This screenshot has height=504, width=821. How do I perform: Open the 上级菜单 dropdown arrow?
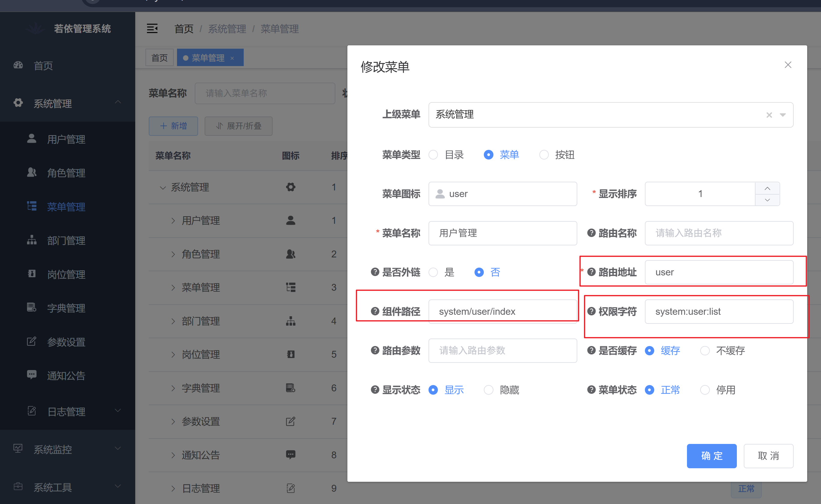click(783, 115)
